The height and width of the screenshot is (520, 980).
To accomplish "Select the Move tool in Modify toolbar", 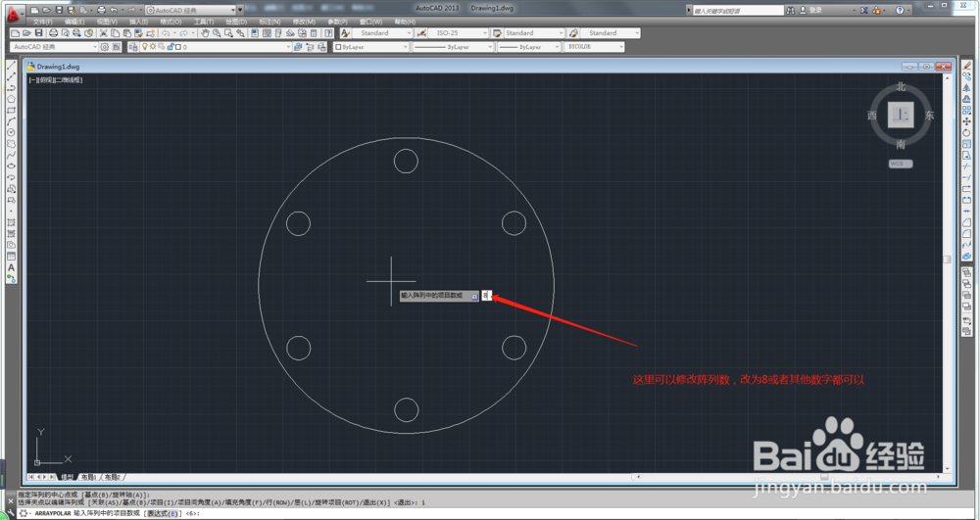I will [967, 121].
